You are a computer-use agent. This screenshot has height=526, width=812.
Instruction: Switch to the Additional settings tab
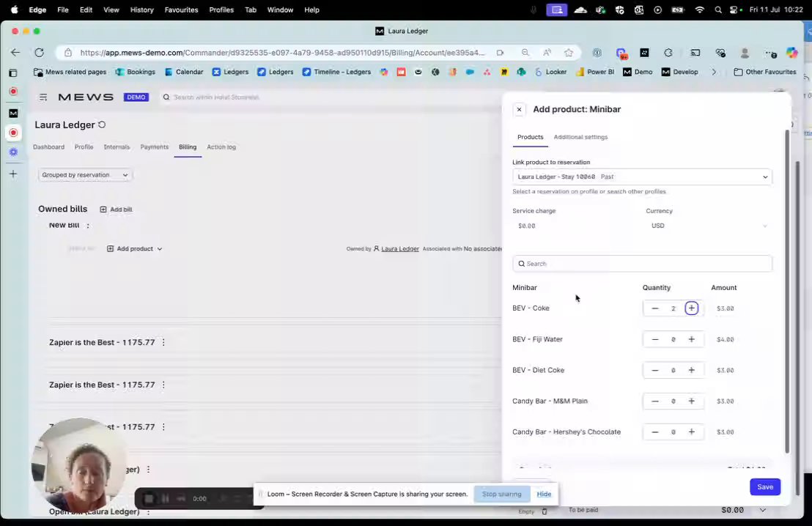(x=580, y=137)
